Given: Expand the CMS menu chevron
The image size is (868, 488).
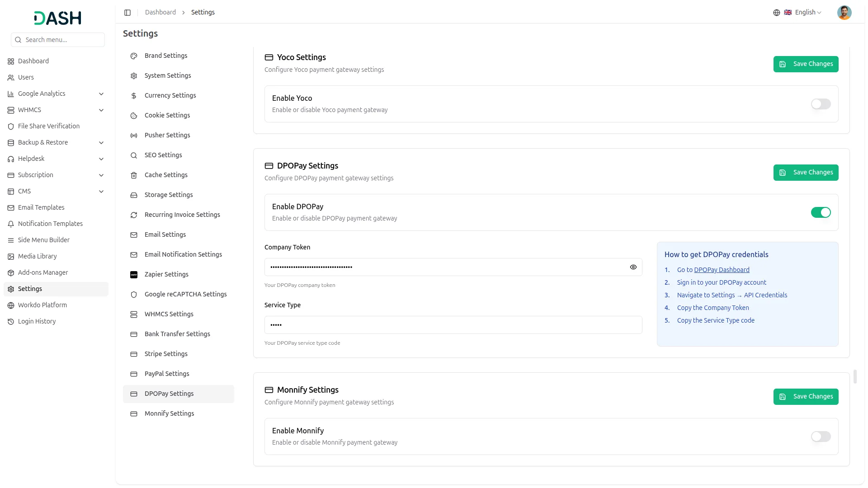Looking at the screenshot, I should pyautogui.click(x=101, y=192).
